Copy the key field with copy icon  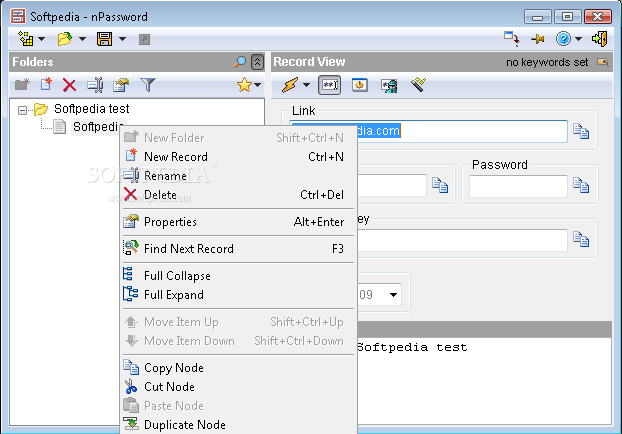point(581,239)
